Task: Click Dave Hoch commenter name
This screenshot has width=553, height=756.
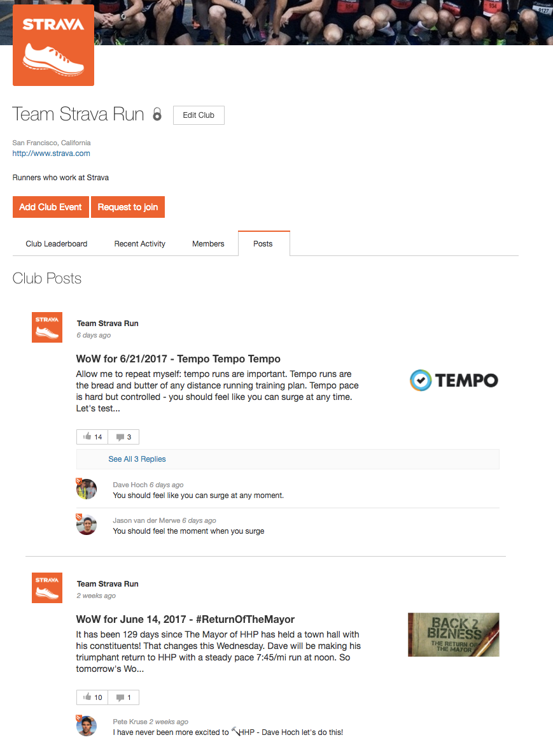Action: pyautogui.click(x=130, y=485)
